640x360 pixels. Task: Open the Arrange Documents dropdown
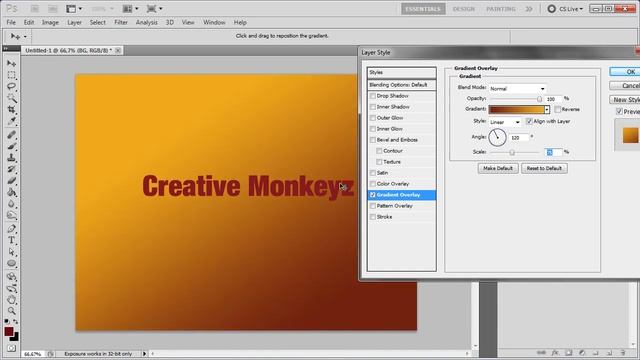pos(131,9)
